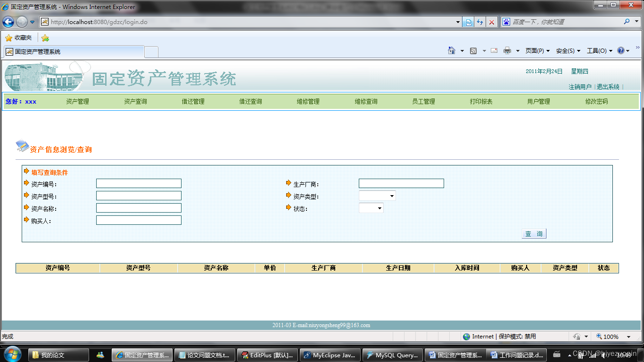This screenshot has height=362, width=644.
Task: Open the zoom level 100% dropdown arrow
Action: (x=628, y=337)
